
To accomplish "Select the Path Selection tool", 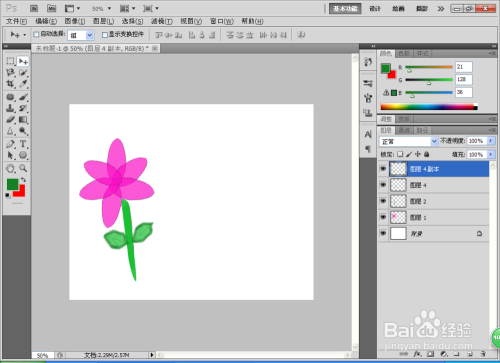I will pyautogui.click(x=10, y=155).
